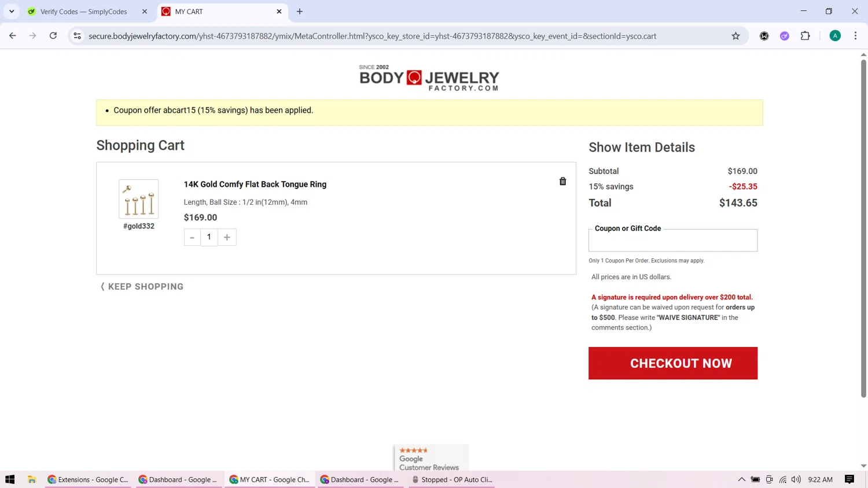Open the 14K Gold Comfy Flat Back Tongue Ring link
868x488 pixels.
pyautogui.click(x=255, y=184)
